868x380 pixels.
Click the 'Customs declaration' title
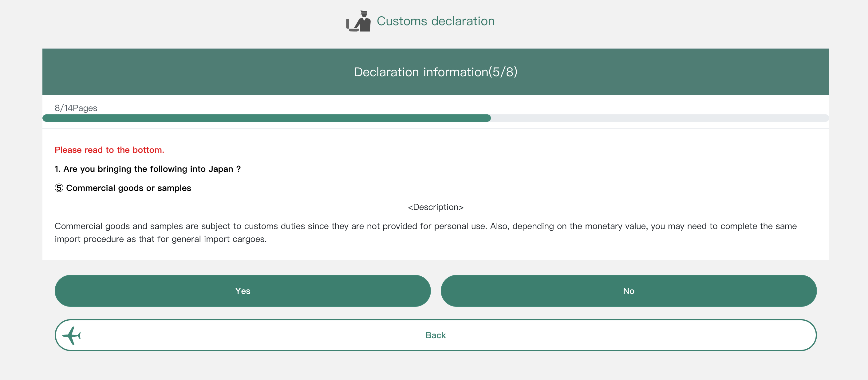435,21
